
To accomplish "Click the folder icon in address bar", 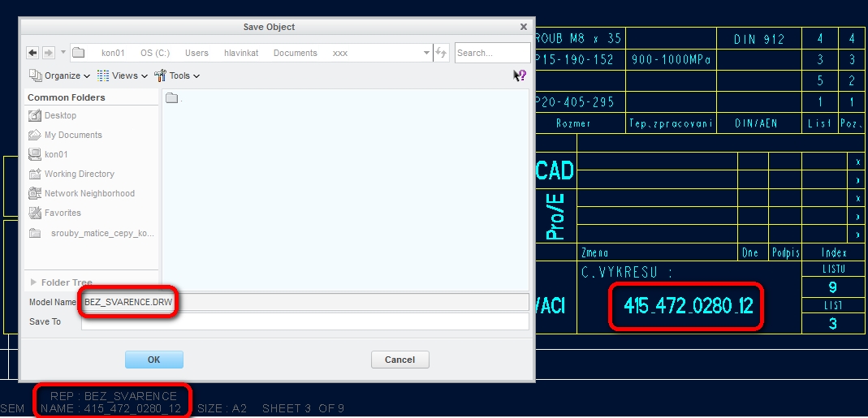I will coord(79,53).
